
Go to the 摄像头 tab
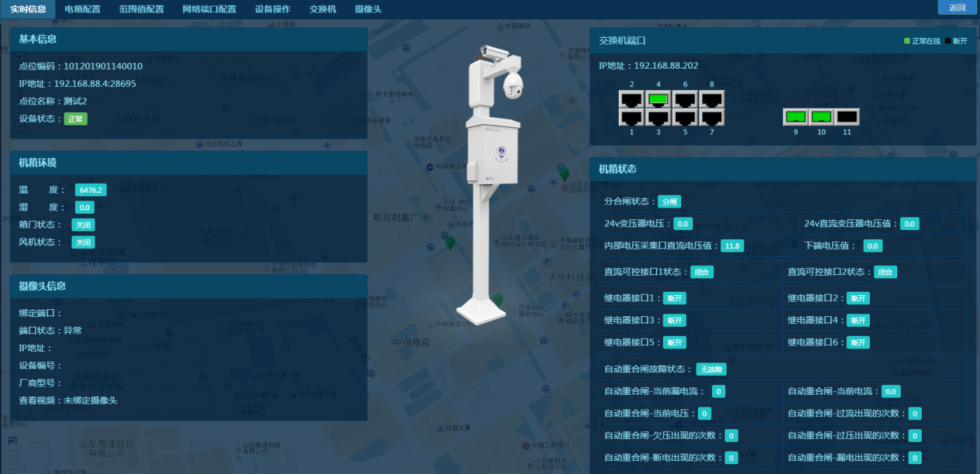(368, 9)
